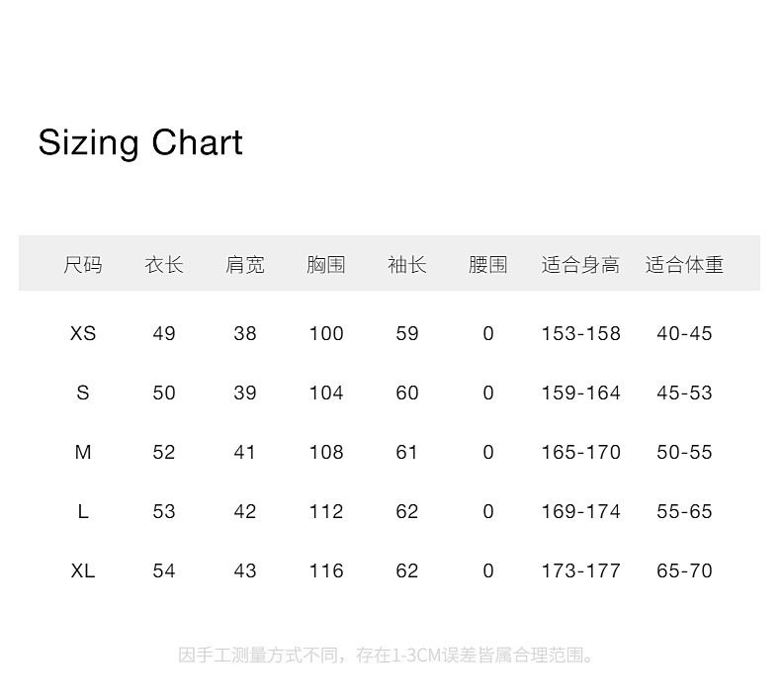Click the 肩宽 column header
Screen dimensions: 781x700
click(245, 265)
